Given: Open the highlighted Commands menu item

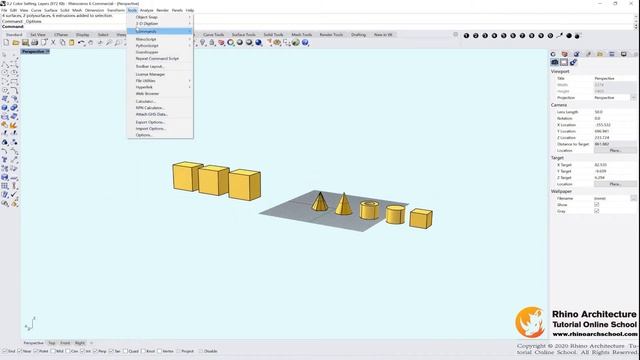Looking at the screenshot, I should point(160,31).
